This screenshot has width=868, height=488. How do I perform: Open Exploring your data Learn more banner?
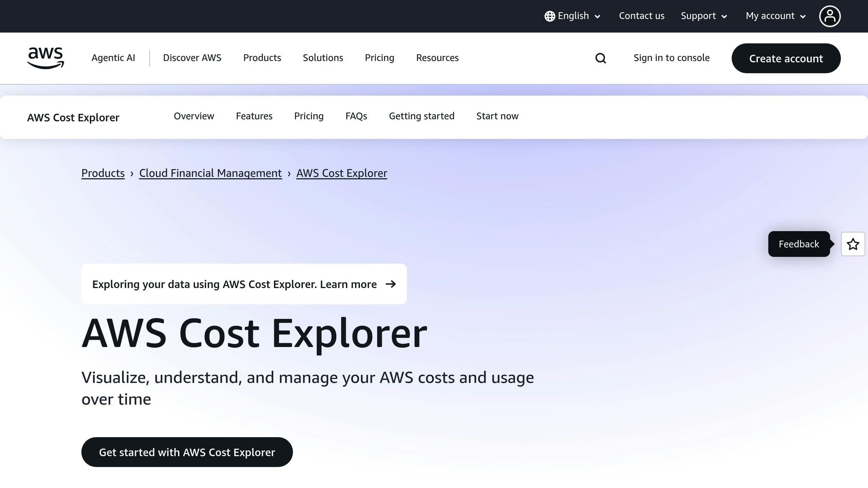[x=244, y=284]
